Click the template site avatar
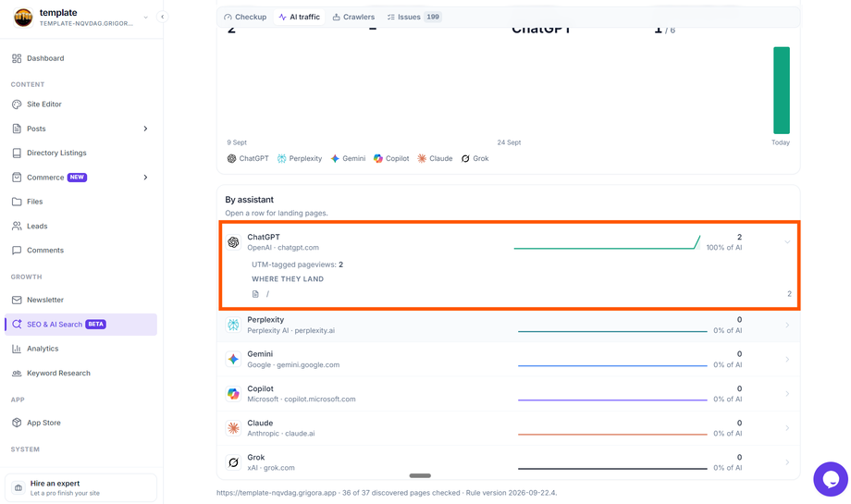The width and height of the screenshot is (851, 504). point(23,18)
